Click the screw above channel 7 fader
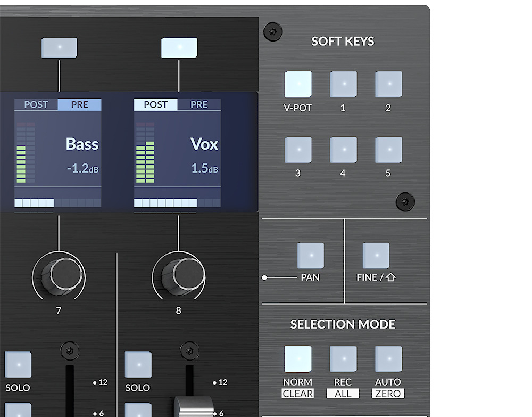532x417 pixels. click(70, 351)
